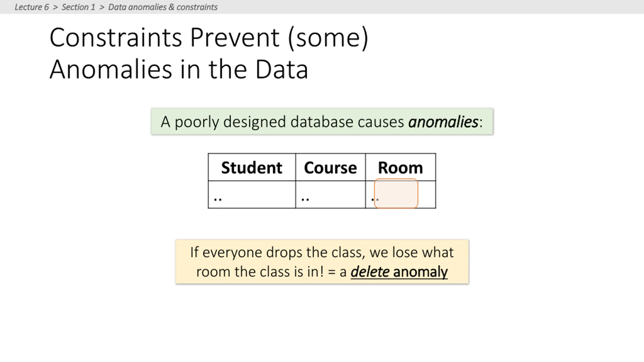Click the italic word "anomalies" in green box
This screenshot has width=644, height=362.
pyautogui.click(x=443, y=122)
